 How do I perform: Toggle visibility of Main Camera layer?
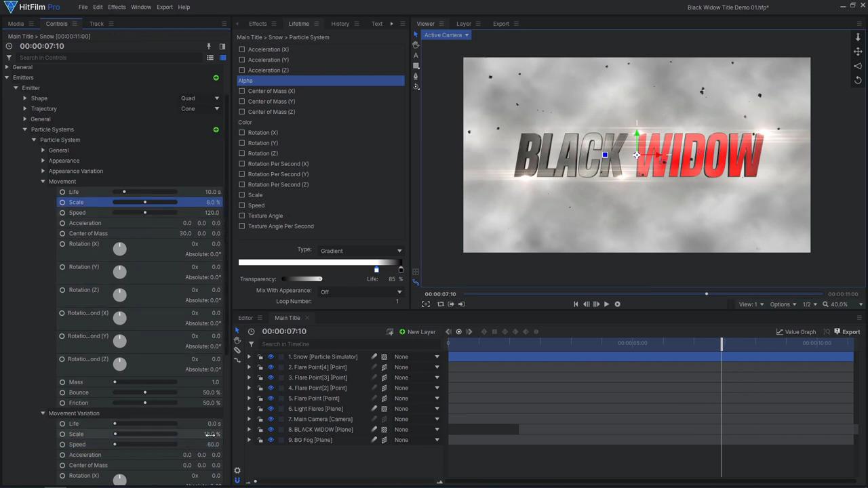click(x=271, y=419)
